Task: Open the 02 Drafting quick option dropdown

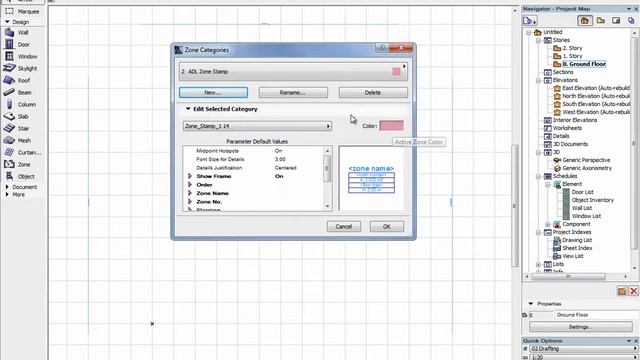Action: point(584,349)
